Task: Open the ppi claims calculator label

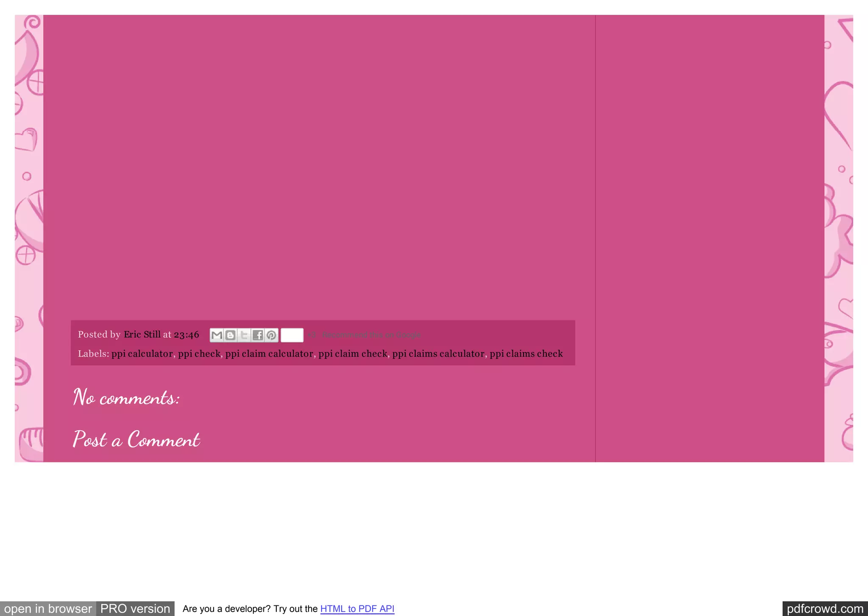Action: (x=438, y=354)
